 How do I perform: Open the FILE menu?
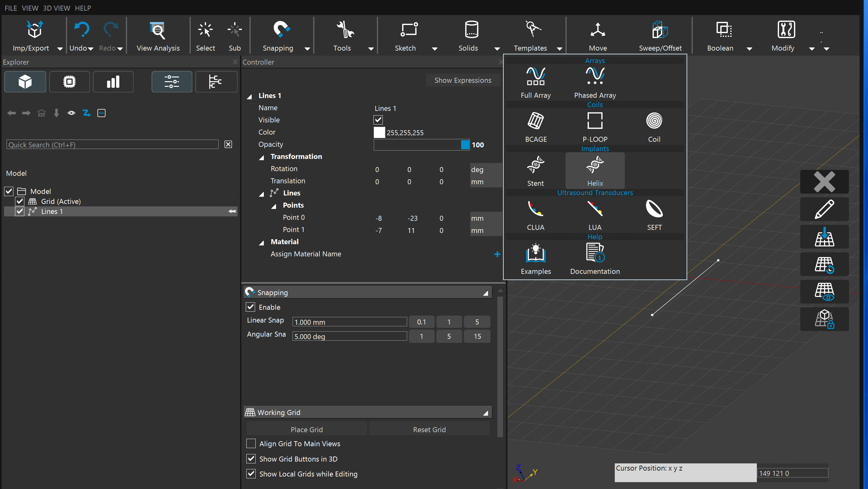coord(11,8)
